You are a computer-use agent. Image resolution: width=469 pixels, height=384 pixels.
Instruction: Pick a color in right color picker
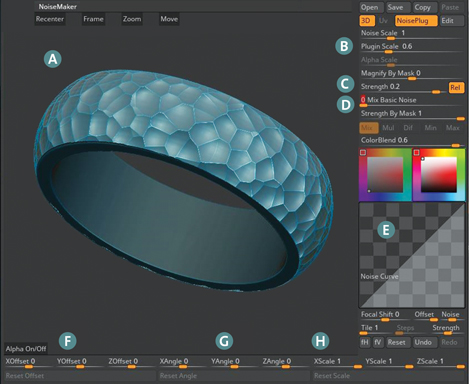tap(439, 175)
